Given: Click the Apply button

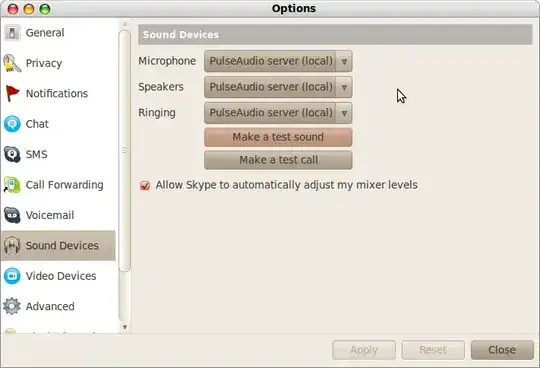Looking at the screenshot, I should (364, 350).
